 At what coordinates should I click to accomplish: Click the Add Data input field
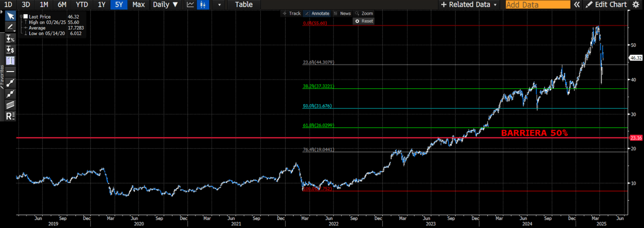537,5
